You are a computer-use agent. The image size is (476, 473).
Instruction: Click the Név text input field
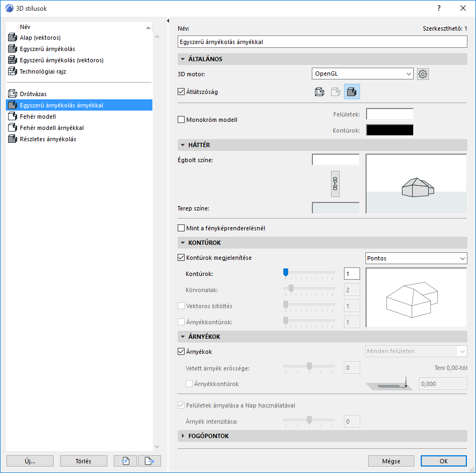tap(322, 42)
